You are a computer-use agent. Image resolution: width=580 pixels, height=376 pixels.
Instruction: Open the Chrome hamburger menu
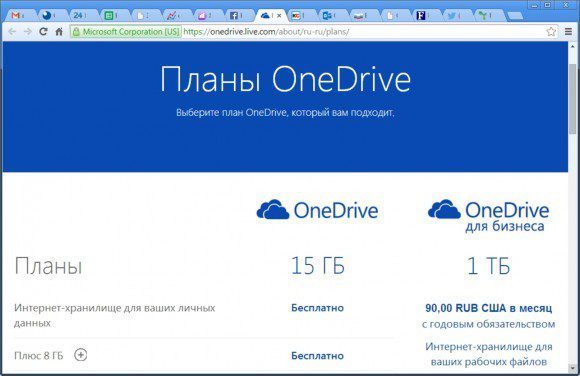pyautogui.click(x=569, y=32)
